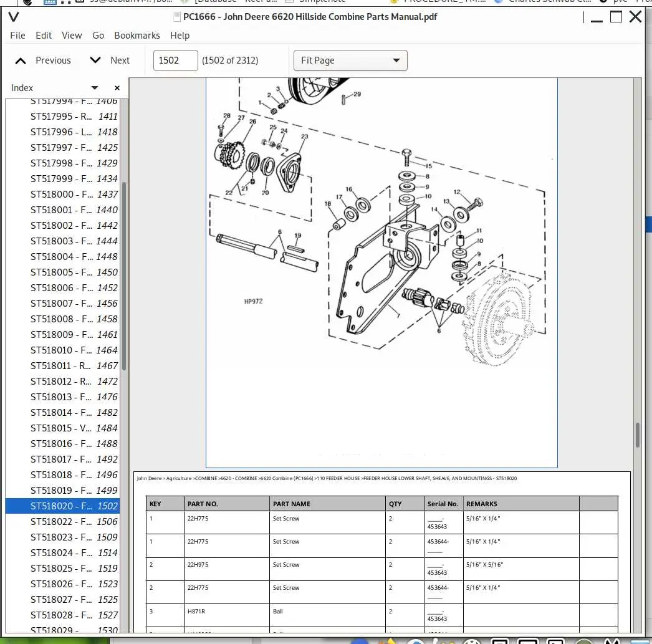
Task: Select index entry ST518003 page 1444
Action: (x=62, y=241)
